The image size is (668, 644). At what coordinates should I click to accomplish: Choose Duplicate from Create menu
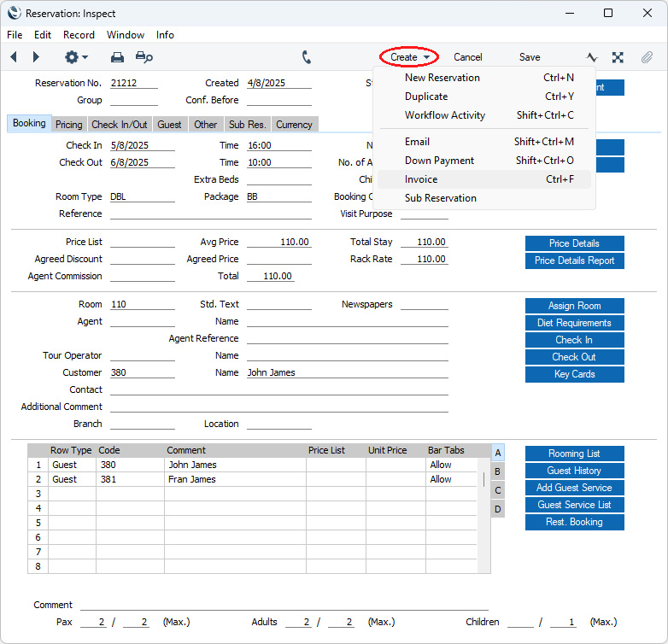coord(484,97)
